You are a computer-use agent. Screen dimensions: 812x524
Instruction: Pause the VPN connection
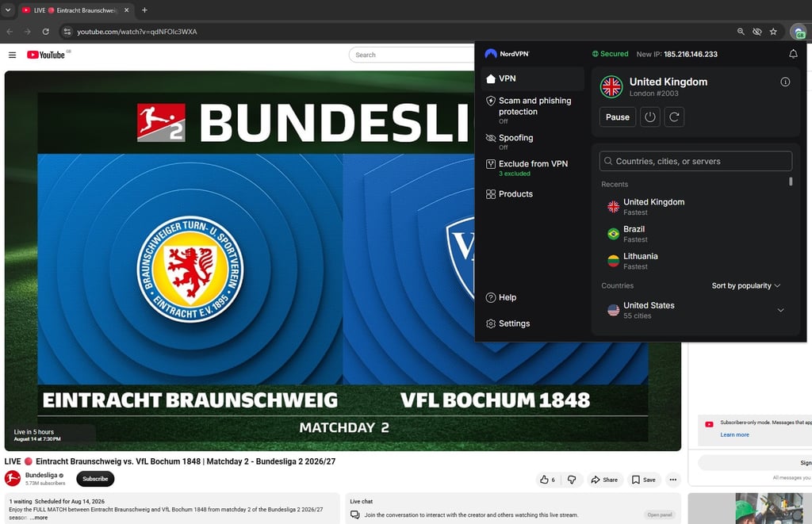click(617, 117)
